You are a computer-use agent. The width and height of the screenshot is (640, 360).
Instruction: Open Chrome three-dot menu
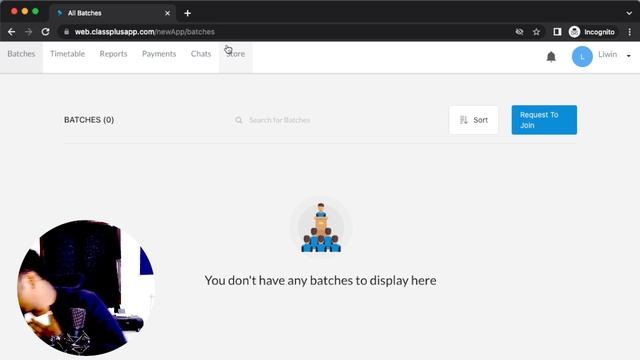coord(629,32)
